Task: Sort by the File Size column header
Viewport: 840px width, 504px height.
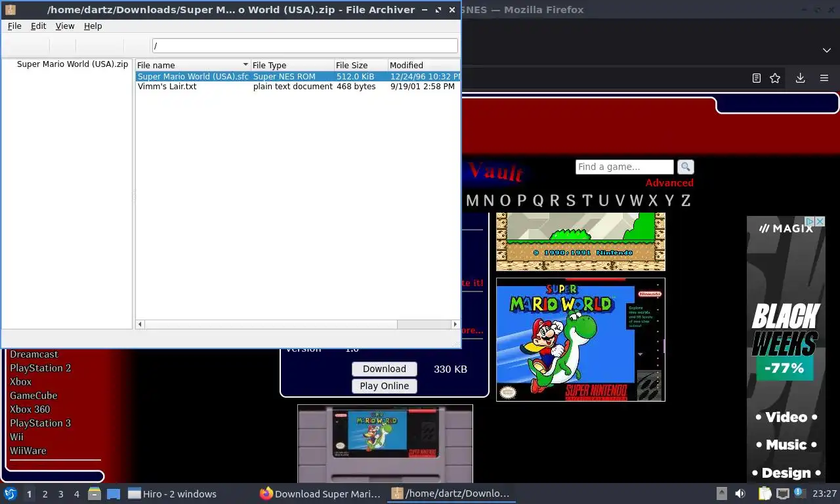Action: point(361,65)
